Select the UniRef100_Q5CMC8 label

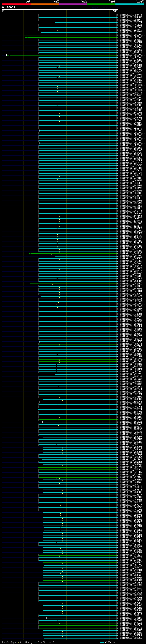[131, 278]
